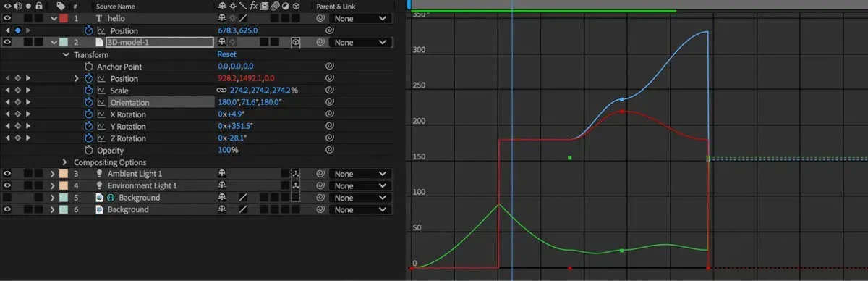Image resolution: width=868 pixels, height=281 pixels.
Task: Reset the Transform properties
Action: pyautogui.click(x=227, y=54)
